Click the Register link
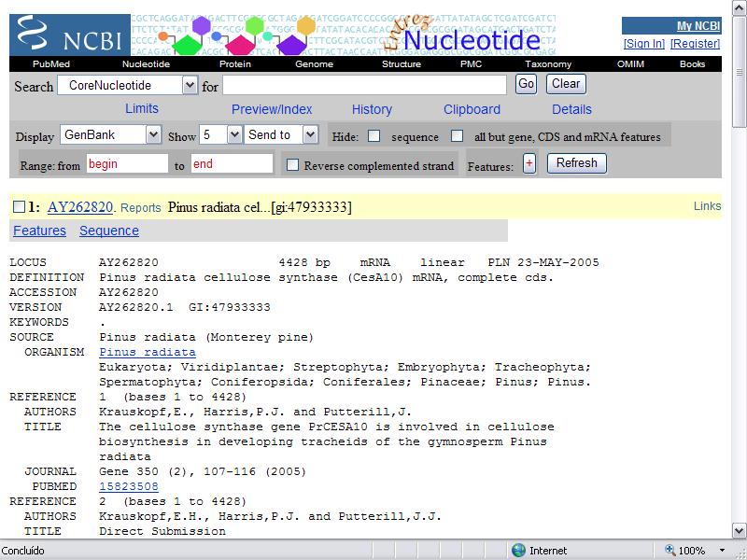This screenshot has width=747, height=560. [695, 43]
